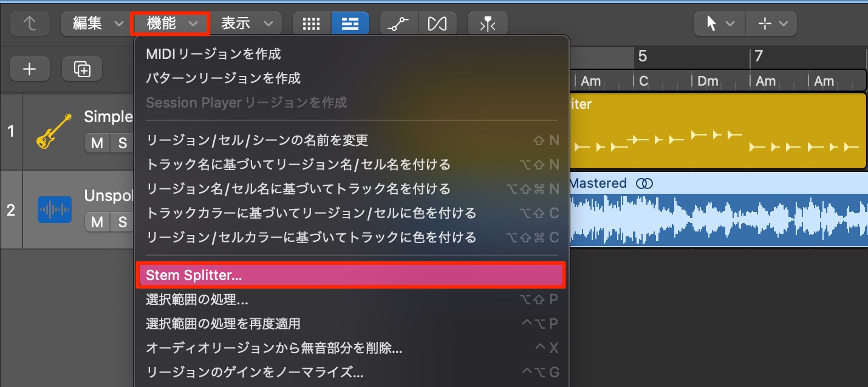The width and height of the screenshot is (868, 387).
Task: Click the up-arrow track hierarchy icon
Action: 29,24
